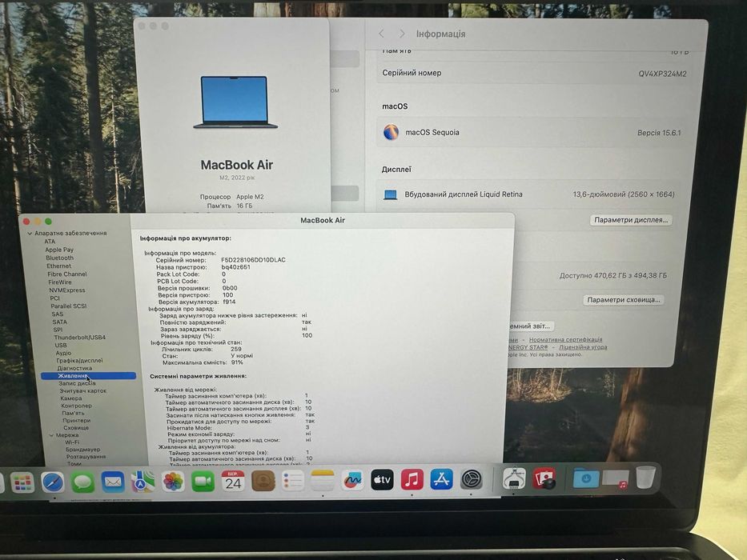Viewport: 747px width, 560px height.
Task: Select the highlighted Живлення item
Action: pyautogui.click(x=89, y=376)
